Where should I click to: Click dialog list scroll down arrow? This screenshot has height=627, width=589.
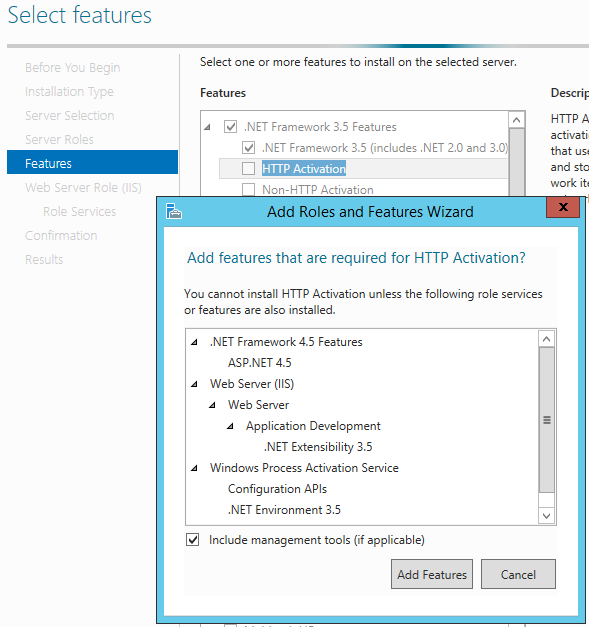(x=547, y=516)
